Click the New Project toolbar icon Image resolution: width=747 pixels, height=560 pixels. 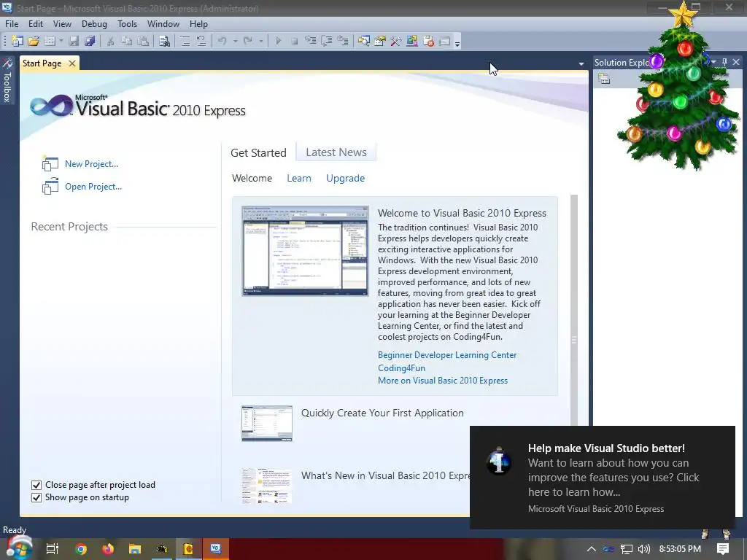[x=18, y=42]
